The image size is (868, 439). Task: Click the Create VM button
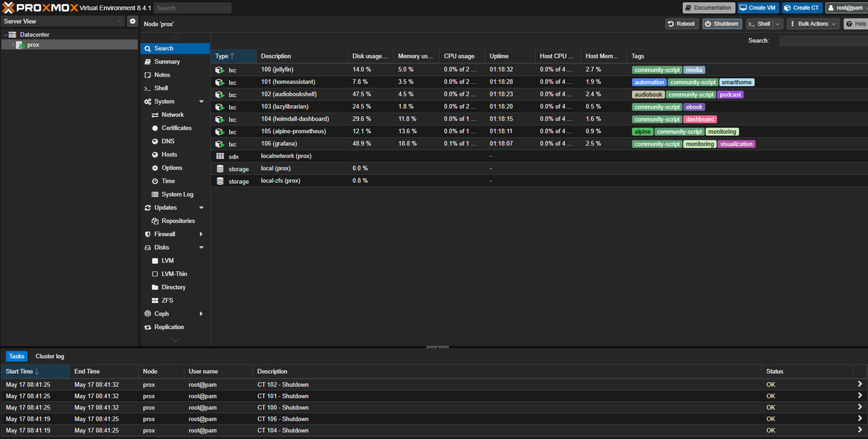758,8
